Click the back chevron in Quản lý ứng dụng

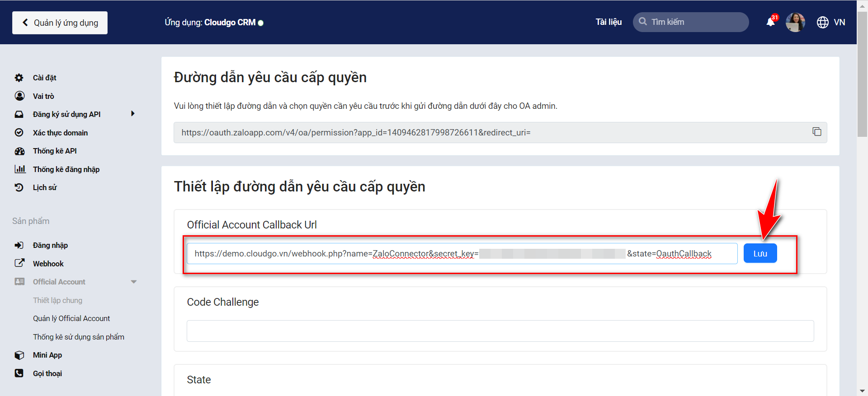25,23
